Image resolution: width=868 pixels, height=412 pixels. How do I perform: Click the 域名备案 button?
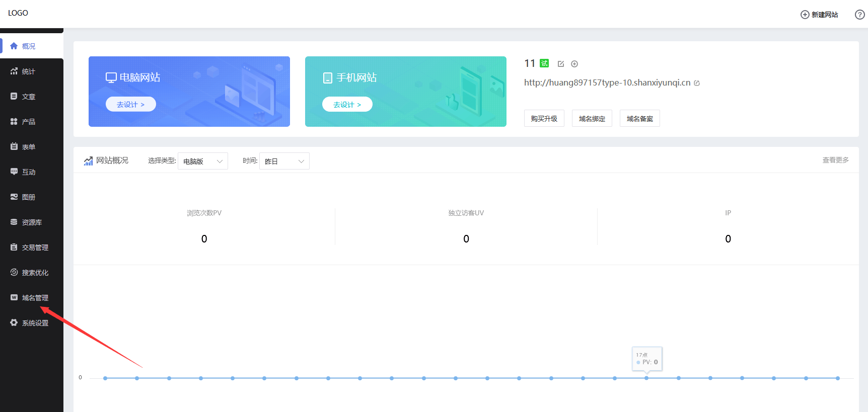pos(640,118)
